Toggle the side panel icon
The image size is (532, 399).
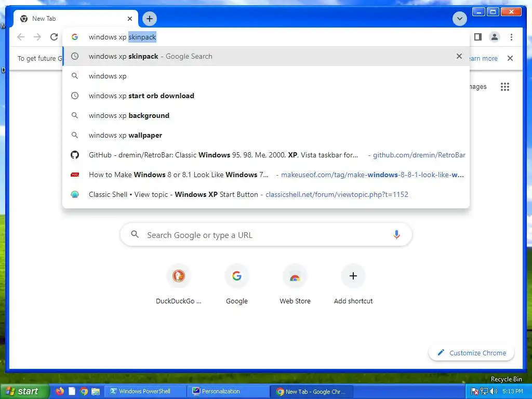[478, 37]
